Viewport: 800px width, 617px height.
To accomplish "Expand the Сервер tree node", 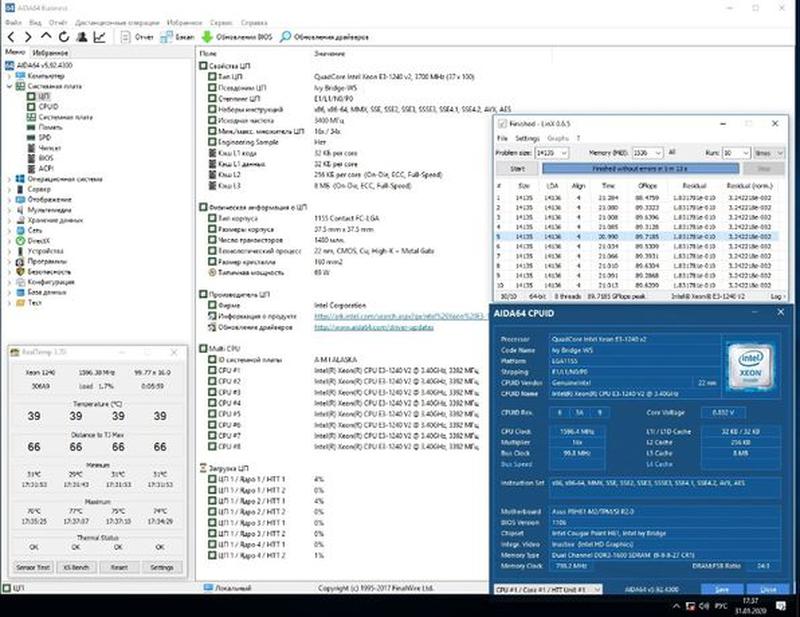I will pyautogui.click(x=9, y=189).
